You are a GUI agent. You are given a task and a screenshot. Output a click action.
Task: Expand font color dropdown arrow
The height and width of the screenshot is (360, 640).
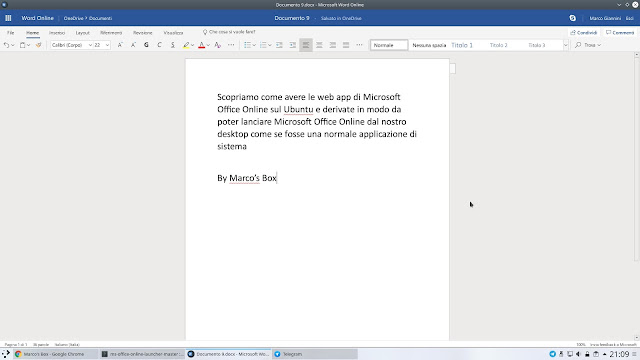coord(208,45)
